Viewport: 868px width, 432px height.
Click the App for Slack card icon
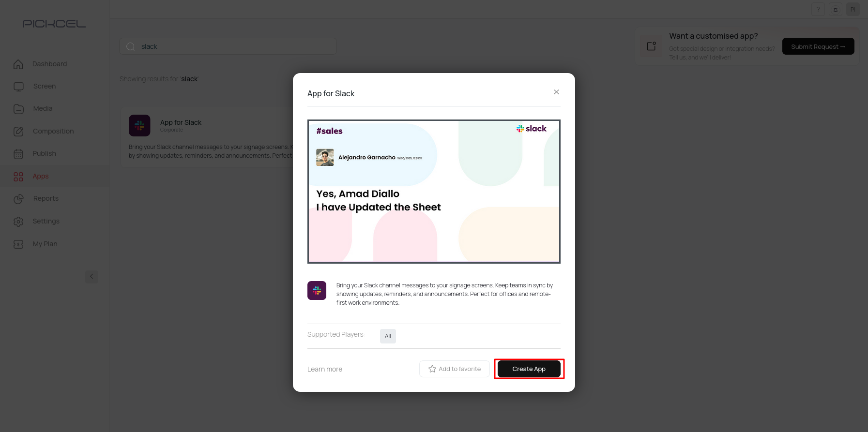pos(139,125)
